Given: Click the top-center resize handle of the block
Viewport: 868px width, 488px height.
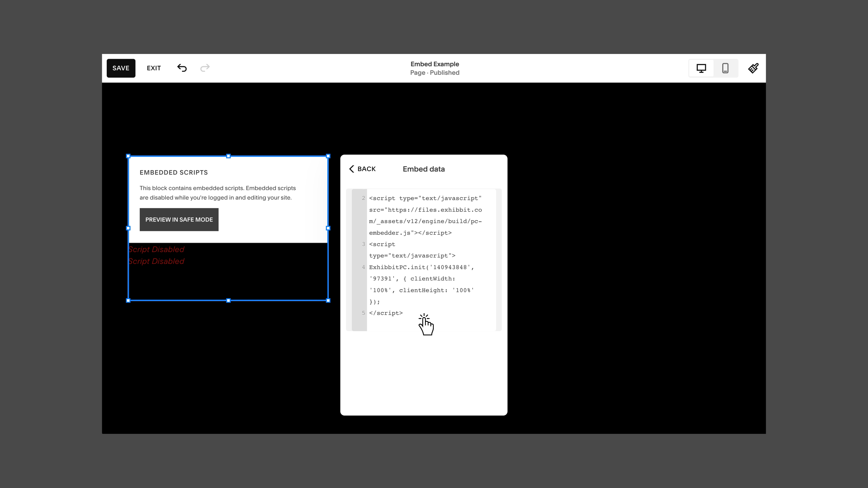Looking at the screenshot, I should pyautogui.click(x=228, y=156).
